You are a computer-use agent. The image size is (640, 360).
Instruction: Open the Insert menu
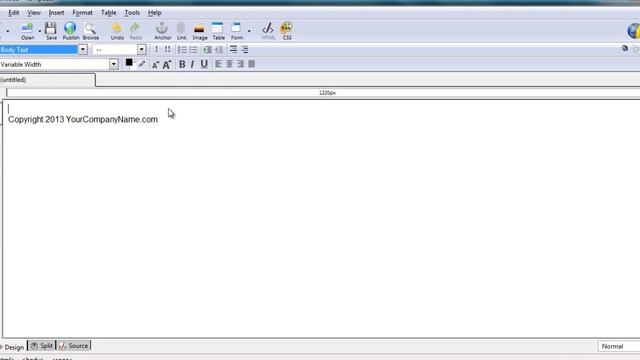(x=56, y=13)
